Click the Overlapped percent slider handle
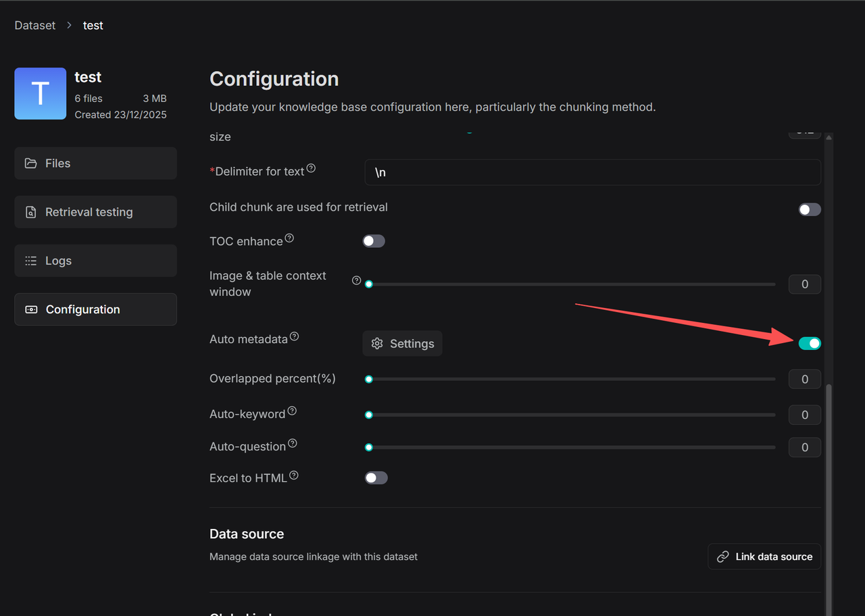 pos(369,380)
